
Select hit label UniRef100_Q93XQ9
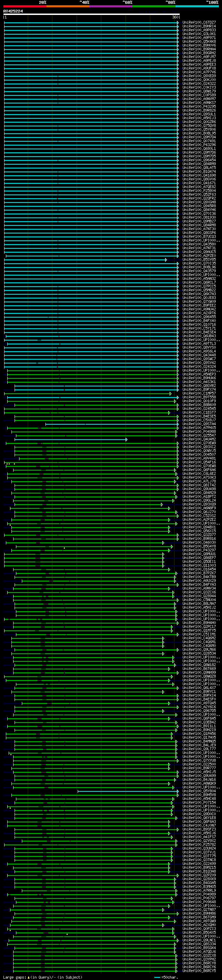click(199, 504)
